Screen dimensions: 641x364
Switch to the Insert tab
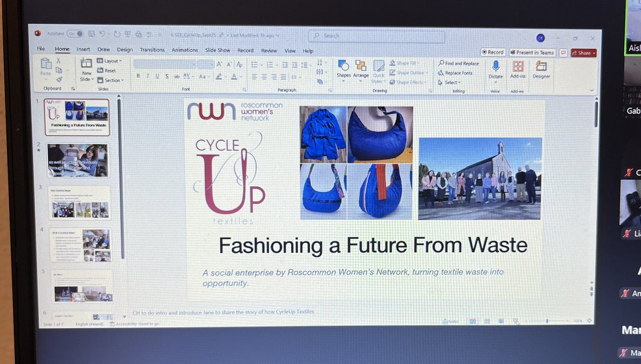(x=83, y=50)
